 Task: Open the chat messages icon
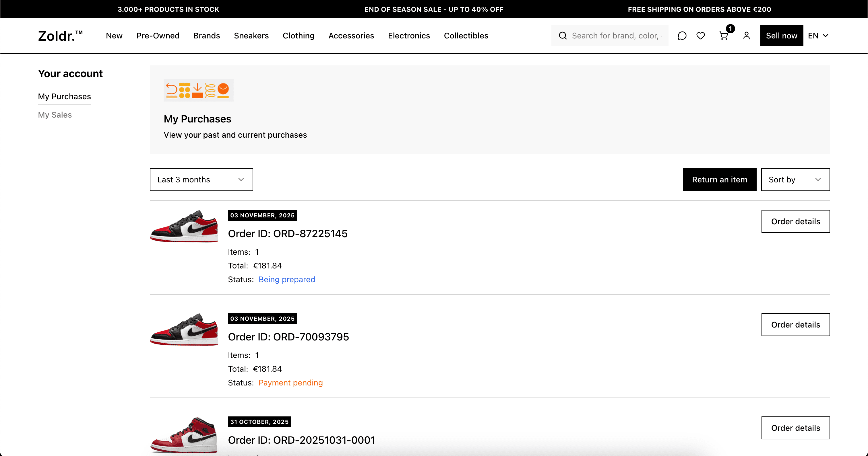[682, 36]
